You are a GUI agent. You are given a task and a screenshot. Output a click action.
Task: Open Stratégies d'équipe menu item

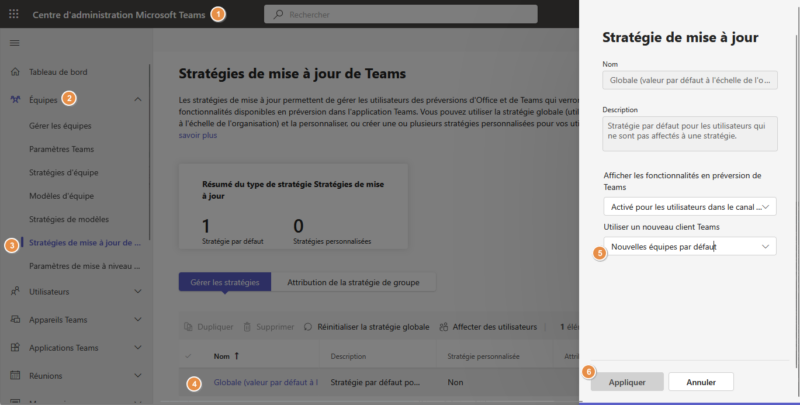[64, 172]
